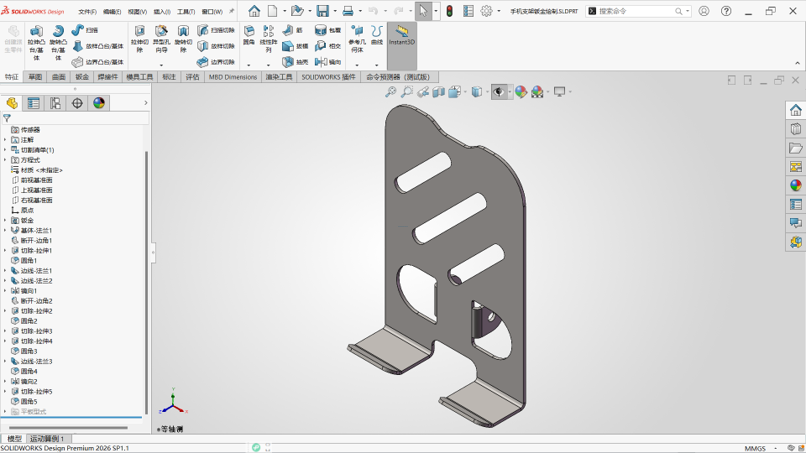This screenshot has width=806, height=453.
Task: Open the 工具(T) menu
Action: [186, 11]
